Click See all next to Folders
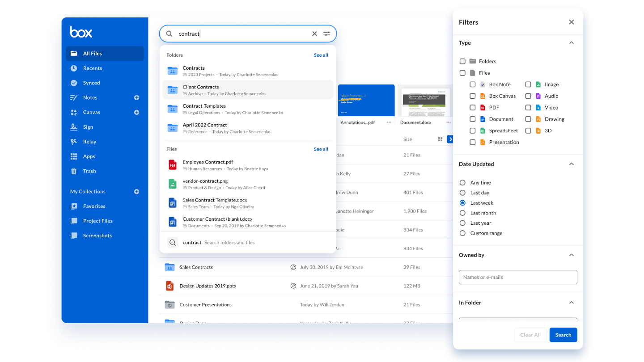Viewport: 644px width, 362px height. (x=321, y=55)
